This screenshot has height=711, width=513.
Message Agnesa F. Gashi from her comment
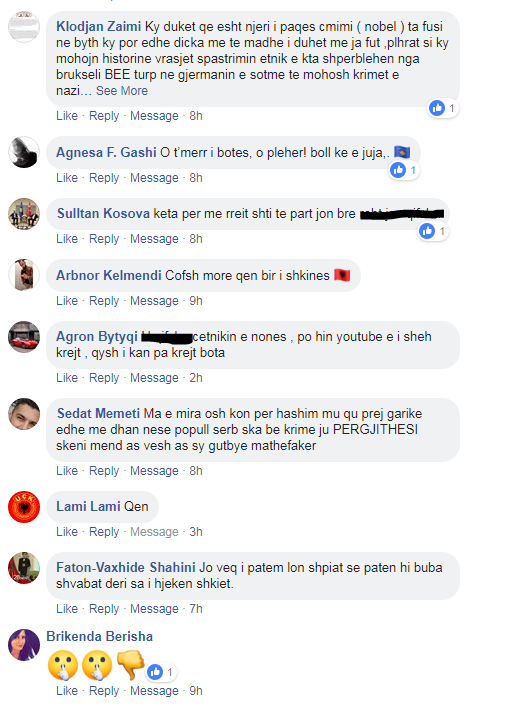tap(154, 178)
